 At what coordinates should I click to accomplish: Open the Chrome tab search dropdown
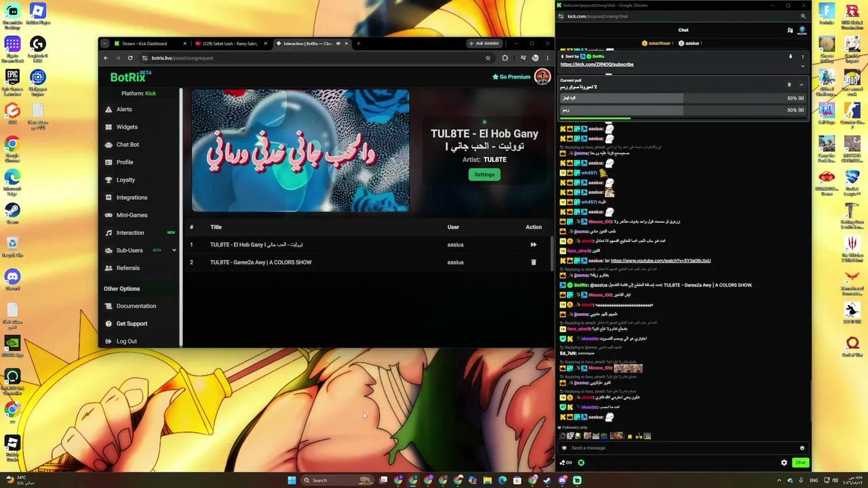(104, 43)
